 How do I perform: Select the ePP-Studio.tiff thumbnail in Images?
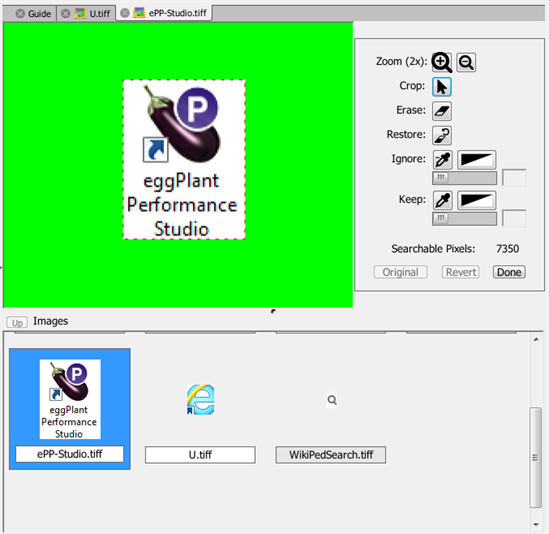(70, 399)
